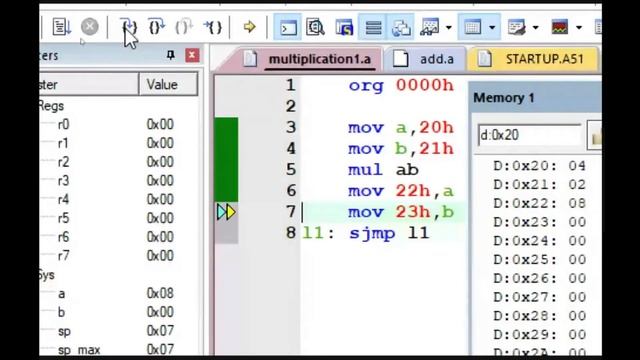The width and height of the screenshot is (640, 360).
Task: Click code line 'l1: sjmp l1'
Action: click(366, 233)
